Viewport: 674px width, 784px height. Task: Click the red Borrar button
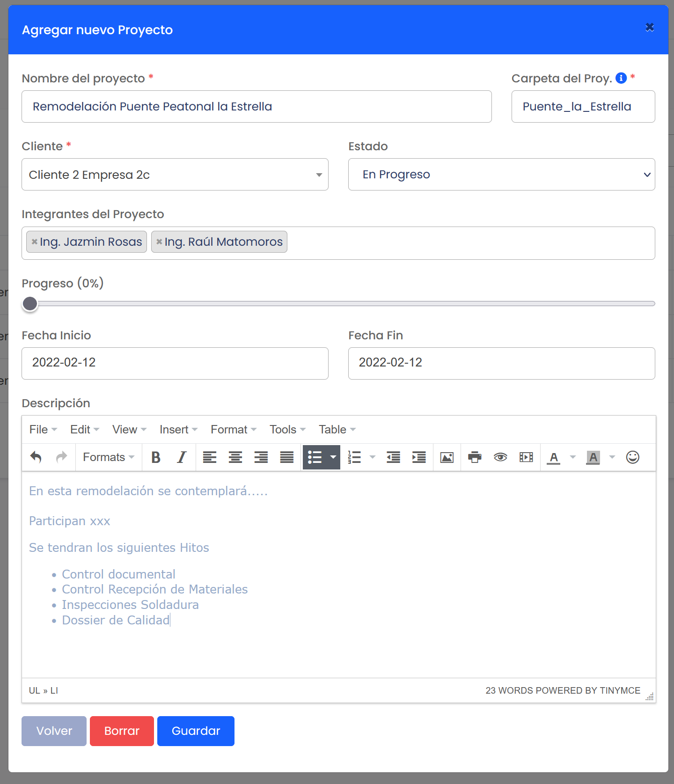[122, 731]
